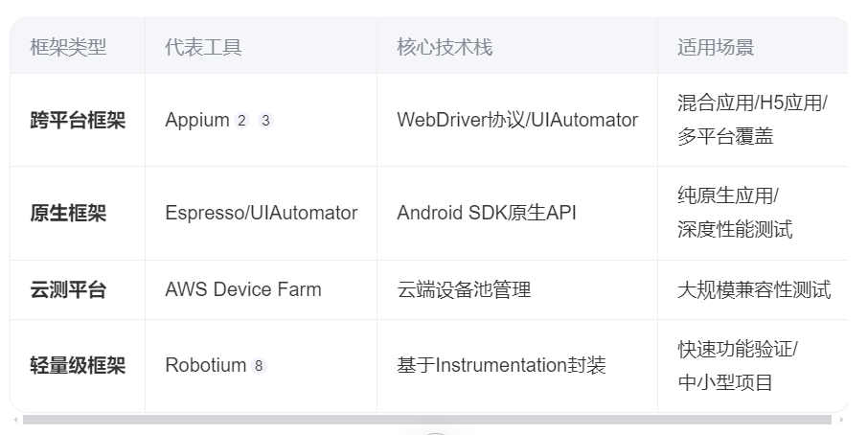Click the 跨平台框架 row label
The width and height of the screenshot is (868, 435).
coord(78,120)
